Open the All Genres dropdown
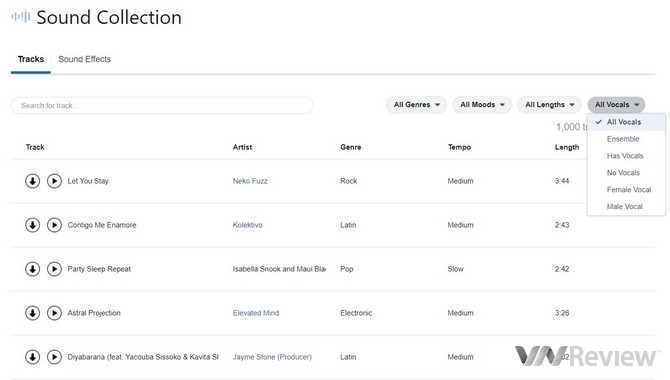670x380 pixels. (x=416, y=105)
